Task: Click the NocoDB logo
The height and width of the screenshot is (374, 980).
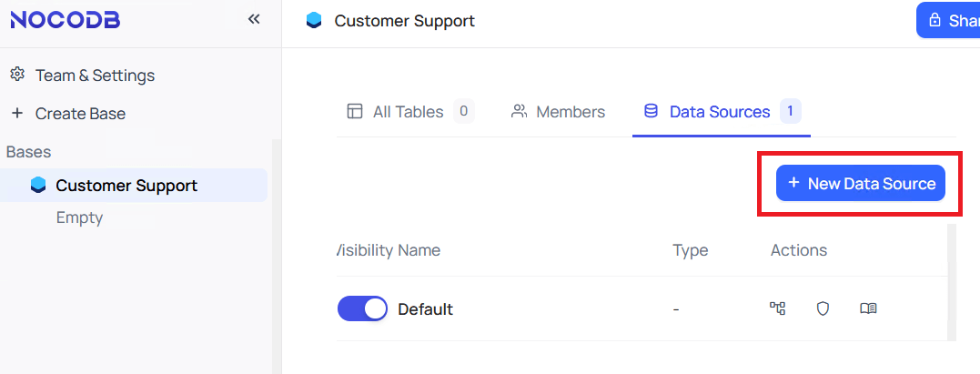Action: point(66,20)
